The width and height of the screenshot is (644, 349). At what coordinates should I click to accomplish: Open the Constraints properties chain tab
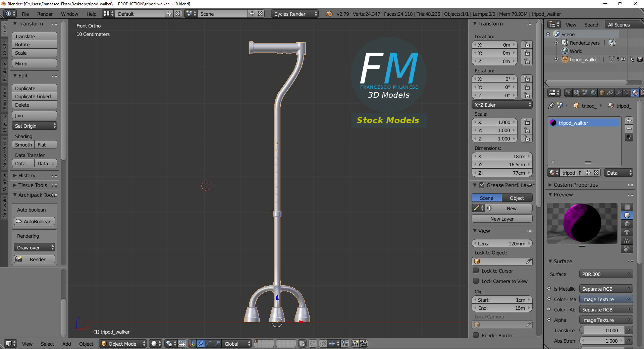610,93
